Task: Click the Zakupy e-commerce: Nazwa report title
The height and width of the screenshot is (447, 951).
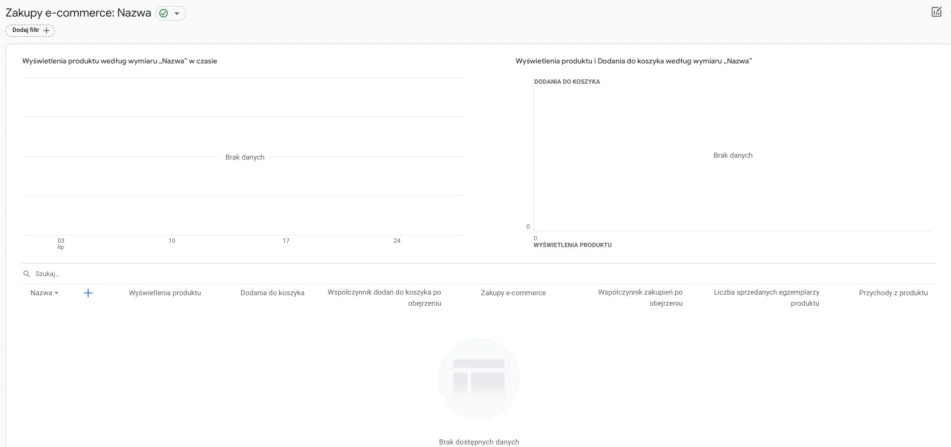Action: coord(78,13)
